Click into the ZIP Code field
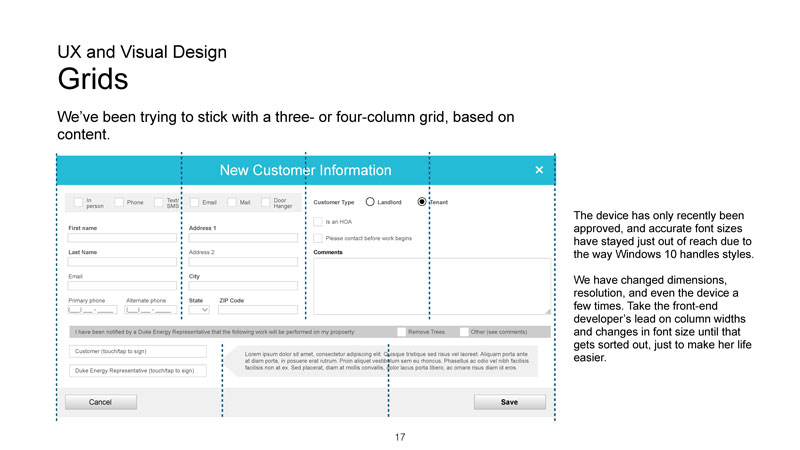The height and width of the screenshot is (450, 800). [258, 309]
